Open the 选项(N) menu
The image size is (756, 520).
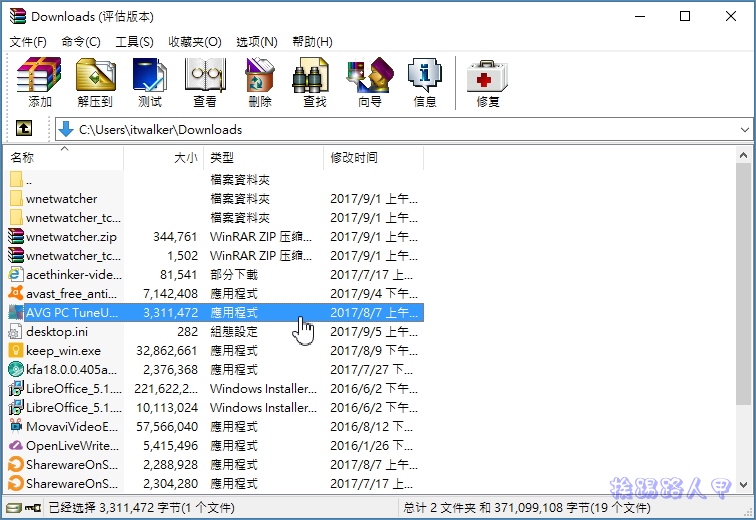tap(256, 42)
